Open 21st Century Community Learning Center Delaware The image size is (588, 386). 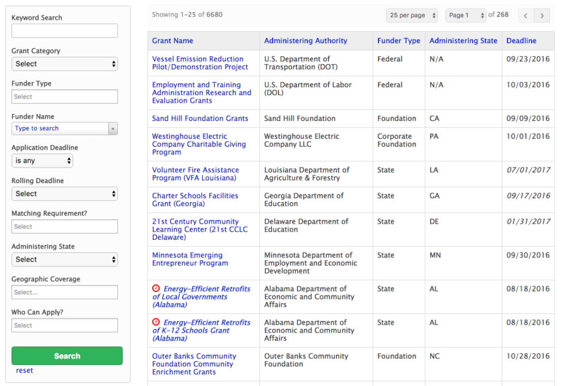(200, 229)
